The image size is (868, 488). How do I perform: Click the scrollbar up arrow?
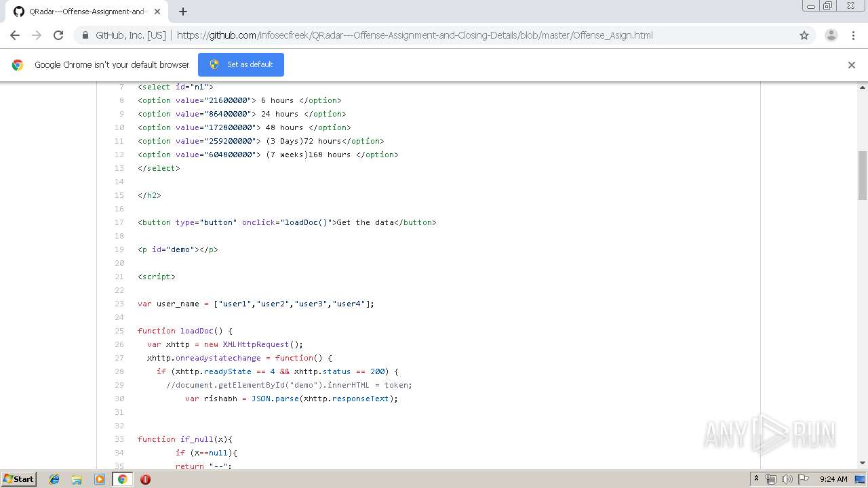[863, 88]
